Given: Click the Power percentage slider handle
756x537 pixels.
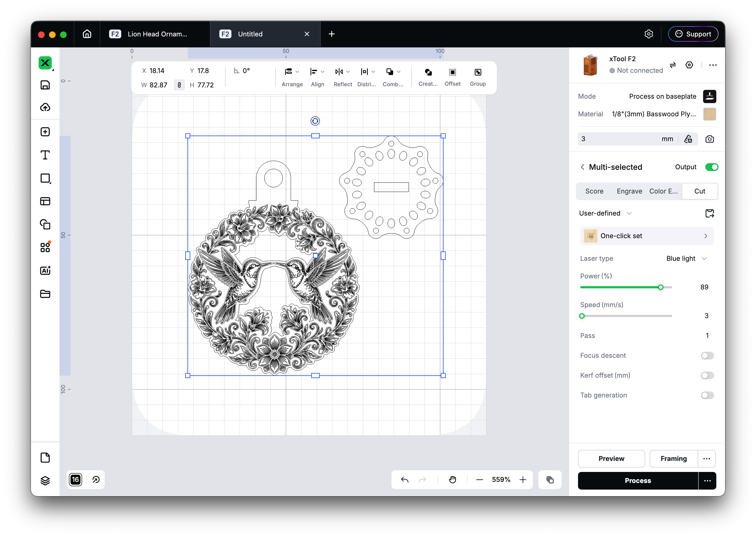Looking at the screenshot, I should click(660, 287).
